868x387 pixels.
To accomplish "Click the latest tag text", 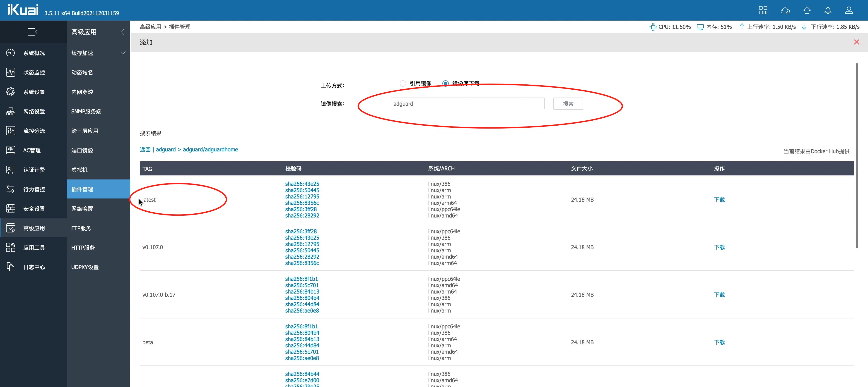I will pos(149,200).
